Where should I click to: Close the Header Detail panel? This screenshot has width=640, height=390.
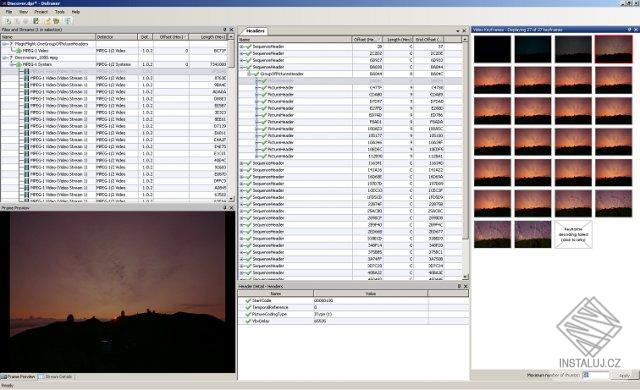(x=465, y=286)
